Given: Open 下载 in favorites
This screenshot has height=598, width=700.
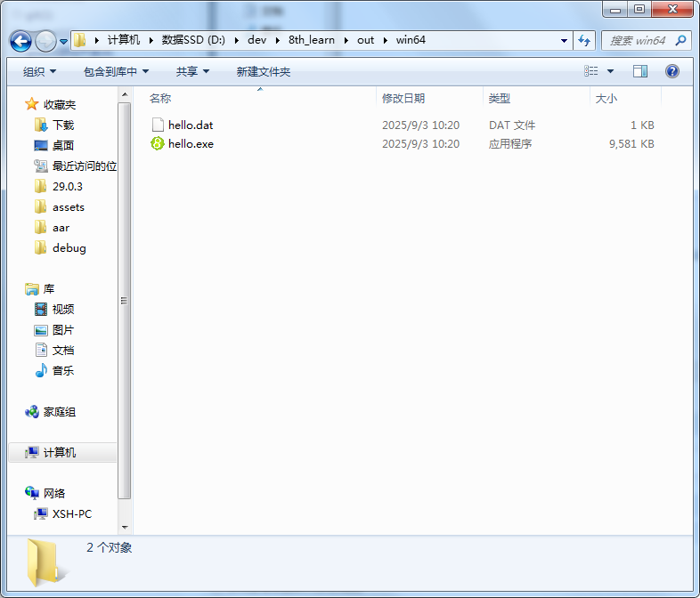Looking at the screenshot, I should tap(63, 125).
